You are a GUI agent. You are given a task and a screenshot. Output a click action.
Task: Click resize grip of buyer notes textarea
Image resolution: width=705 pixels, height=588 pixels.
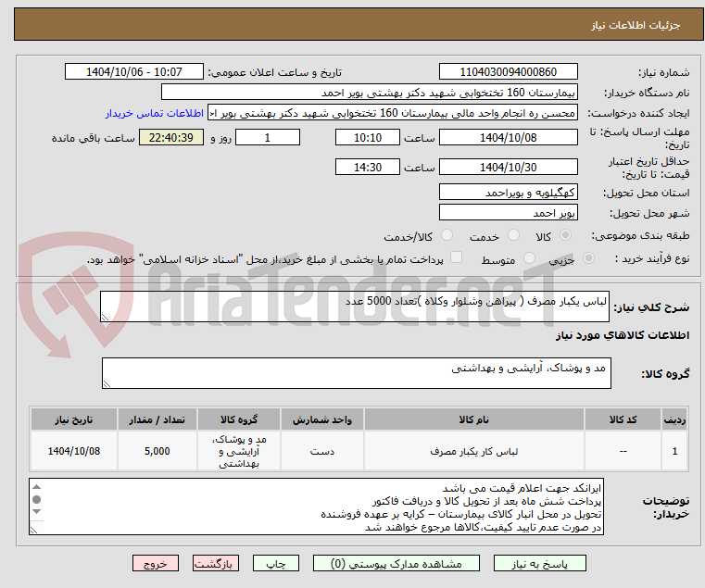click(x=33, y=531)
